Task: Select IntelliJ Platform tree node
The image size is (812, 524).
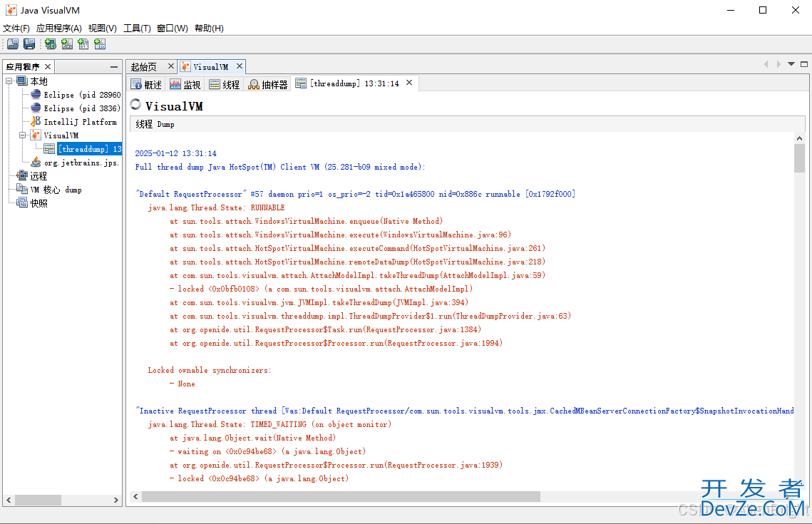Action: coord(81,122)
